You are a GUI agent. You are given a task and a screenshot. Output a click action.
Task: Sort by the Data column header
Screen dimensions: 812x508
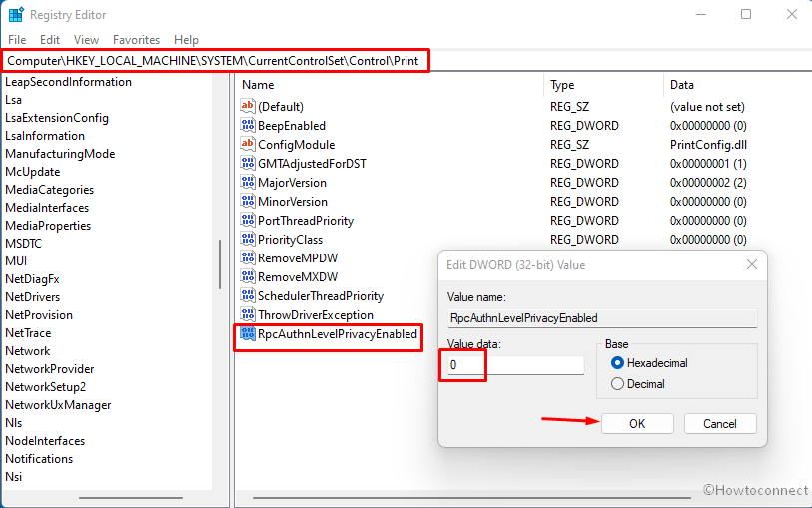coord(681,85)
